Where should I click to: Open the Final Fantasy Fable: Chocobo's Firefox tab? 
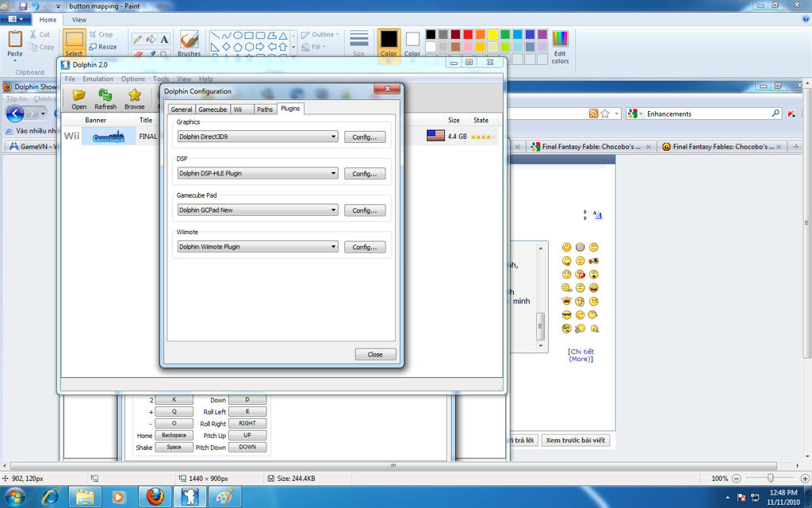click(x=592, y=147)
